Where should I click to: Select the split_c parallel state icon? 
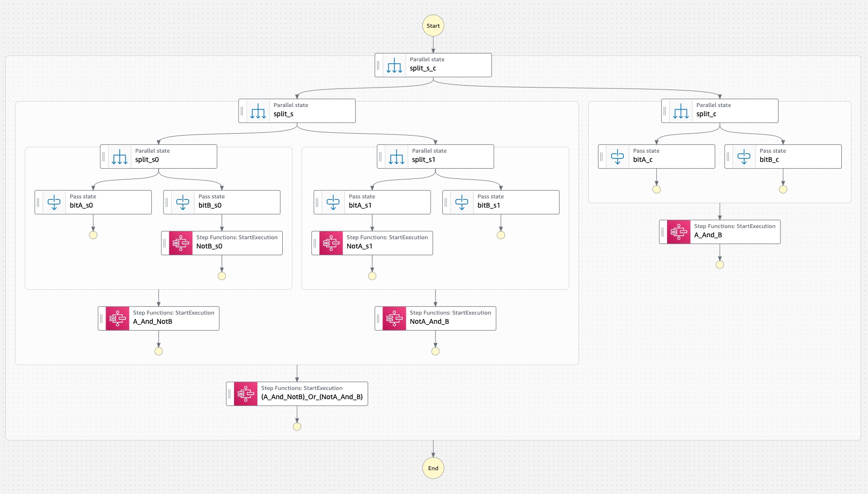tap(681, 111)
